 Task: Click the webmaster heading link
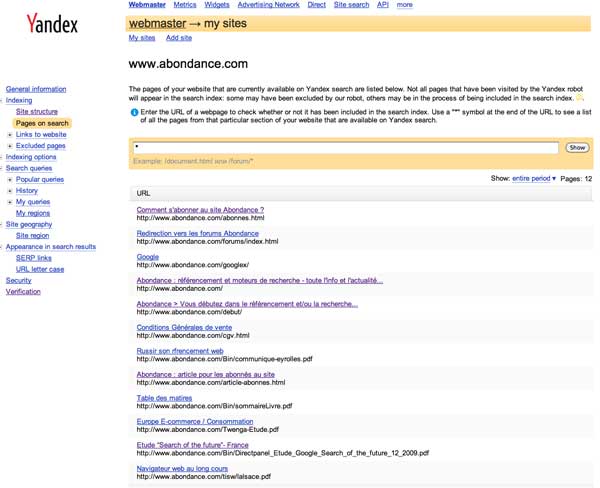pos(158,23)
